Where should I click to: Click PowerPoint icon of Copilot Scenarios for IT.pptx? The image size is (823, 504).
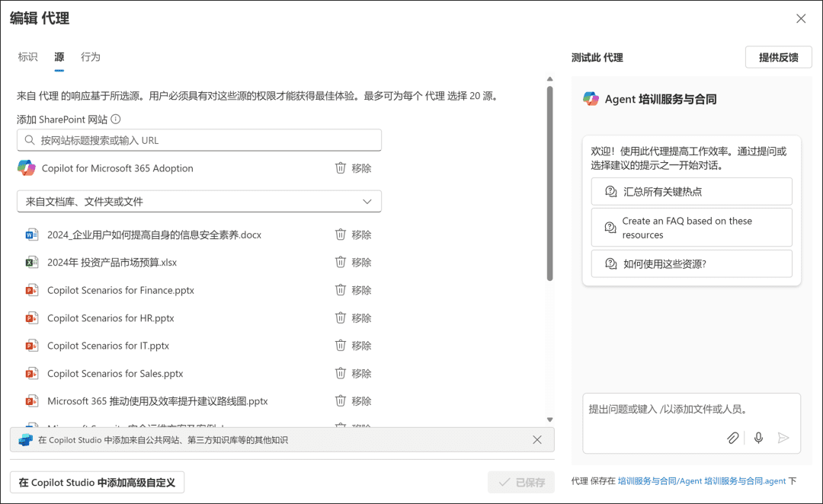(31, 346)
